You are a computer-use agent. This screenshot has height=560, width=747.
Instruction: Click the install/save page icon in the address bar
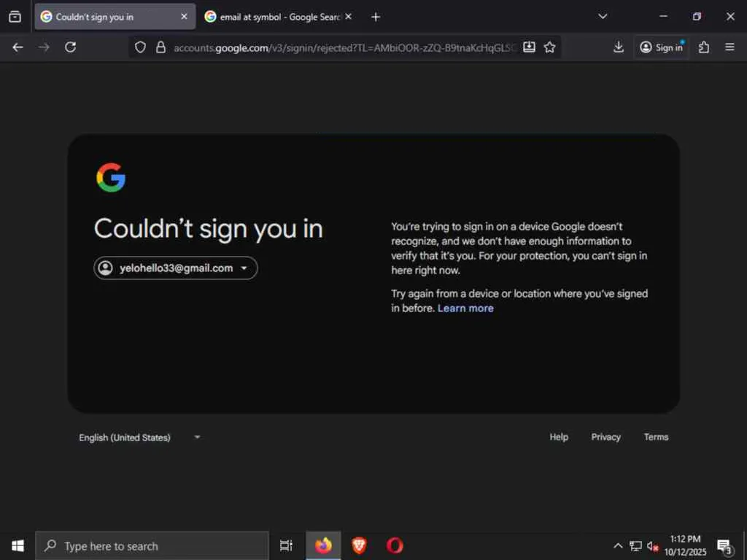click(x=530, y=47)
